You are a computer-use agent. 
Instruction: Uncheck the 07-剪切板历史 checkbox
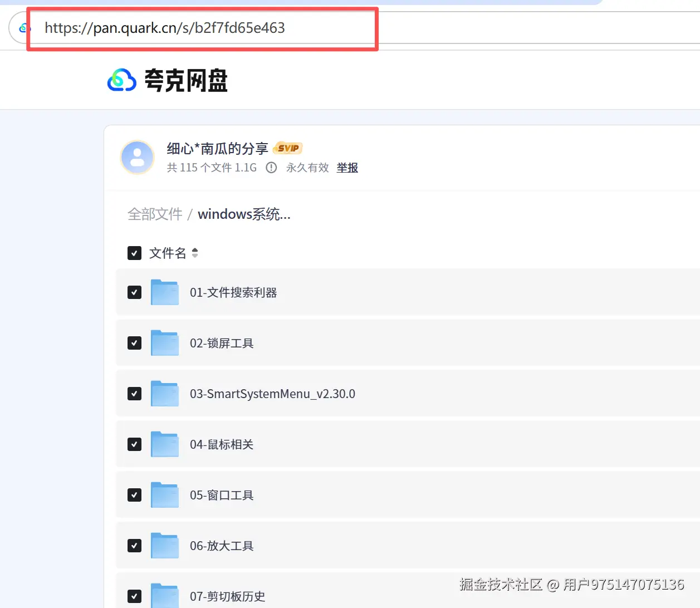tap(134, 596)
